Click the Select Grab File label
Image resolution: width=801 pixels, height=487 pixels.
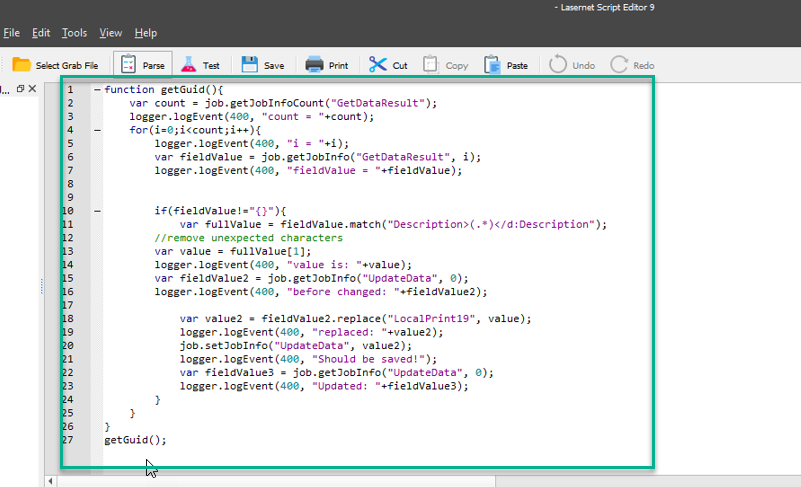(x=67, y=65)
